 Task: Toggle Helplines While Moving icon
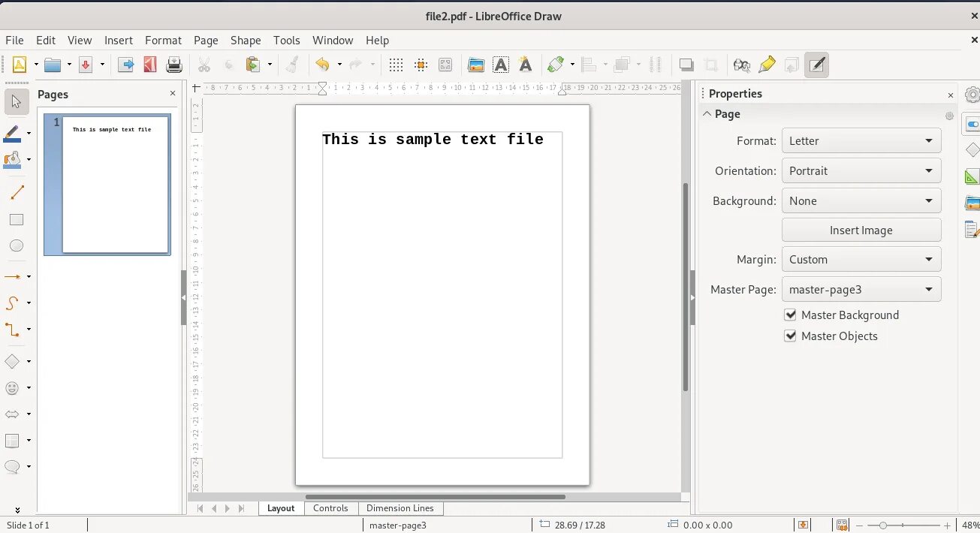[x=445, y=65]
